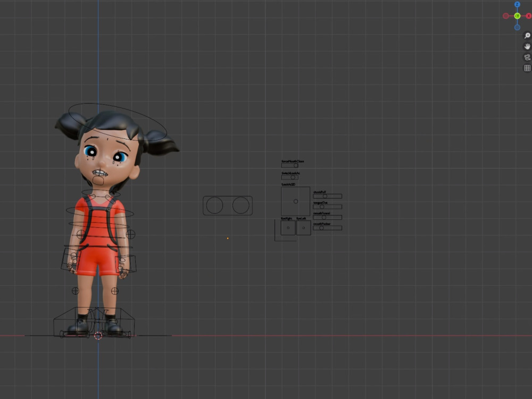
Task: Select the screen-left hand box control
Action: pos(71,260)
